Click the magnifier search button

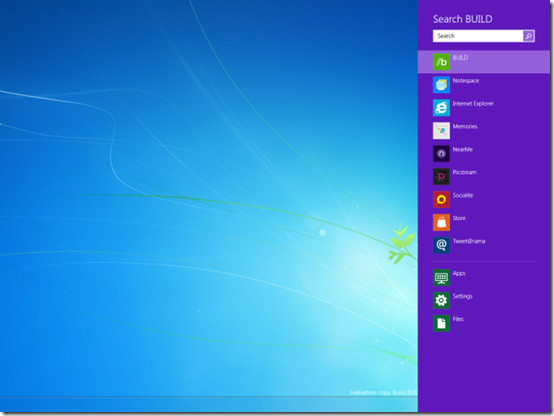coord(529,36)
